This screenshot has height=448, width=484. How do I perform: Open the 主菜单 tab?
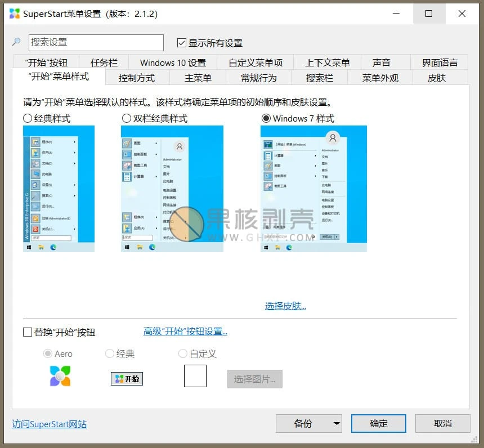198,78
